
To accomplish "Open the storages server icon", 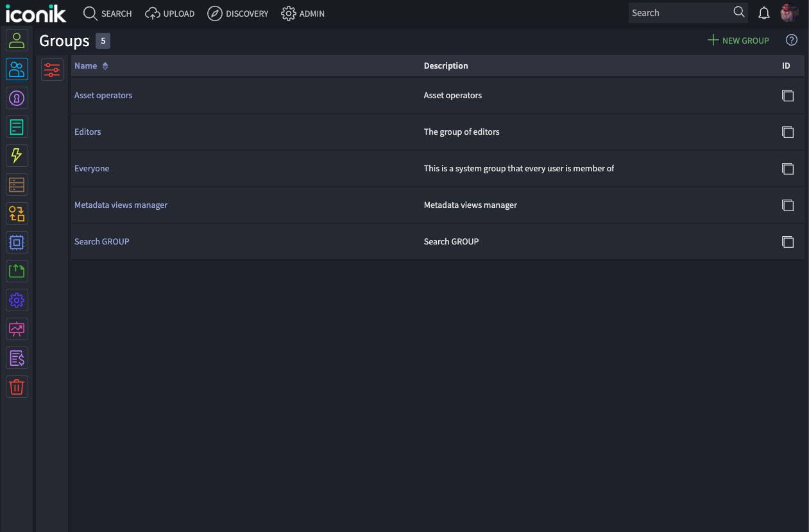I will point(17,184).
